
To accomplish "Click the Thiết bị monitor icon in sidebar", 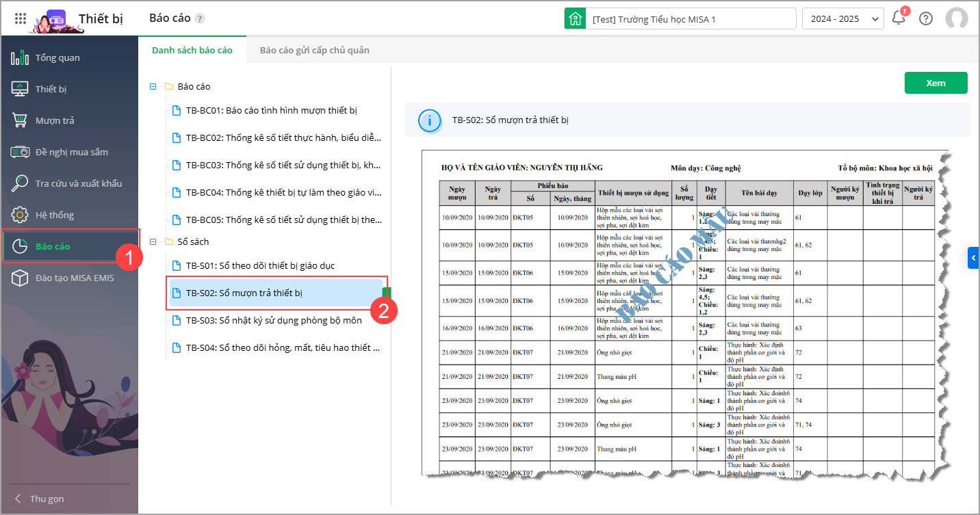I will tap(20, 89).
